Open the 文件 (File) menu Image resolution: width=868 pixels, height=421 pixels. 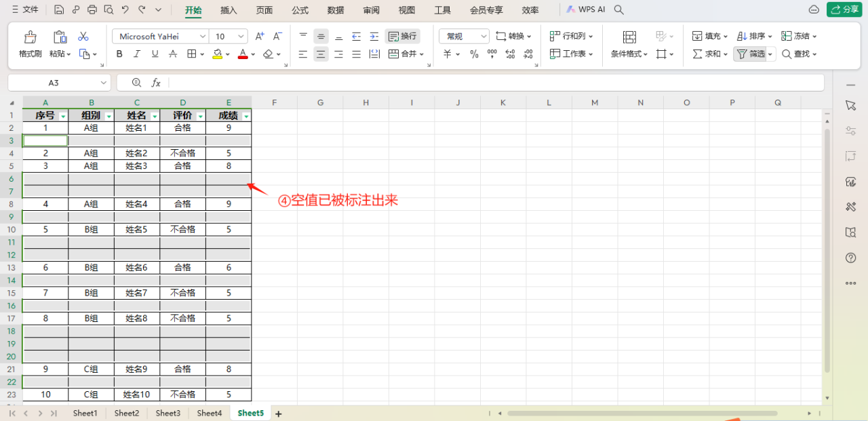[x=25, y=10]
